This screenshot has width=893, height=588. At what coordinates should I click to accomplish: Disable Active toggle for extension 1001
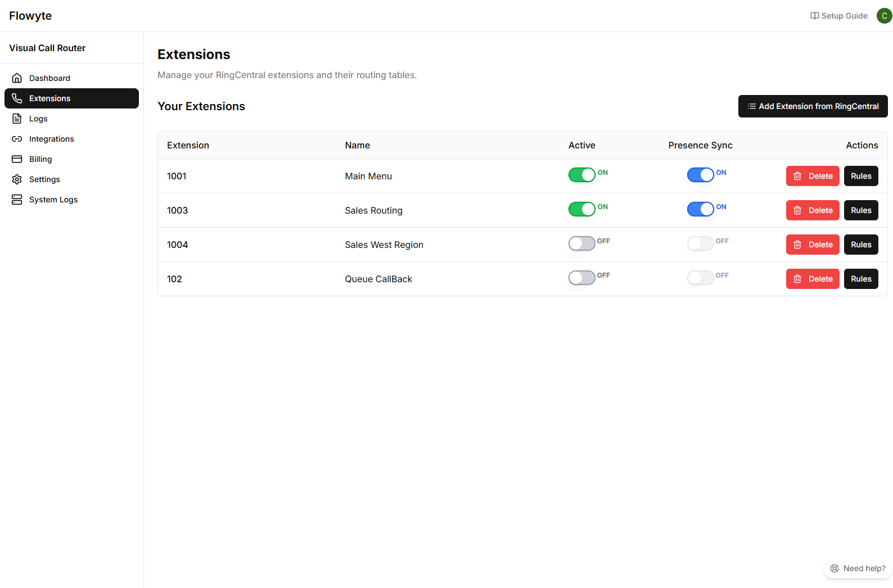tap(581, 175)
